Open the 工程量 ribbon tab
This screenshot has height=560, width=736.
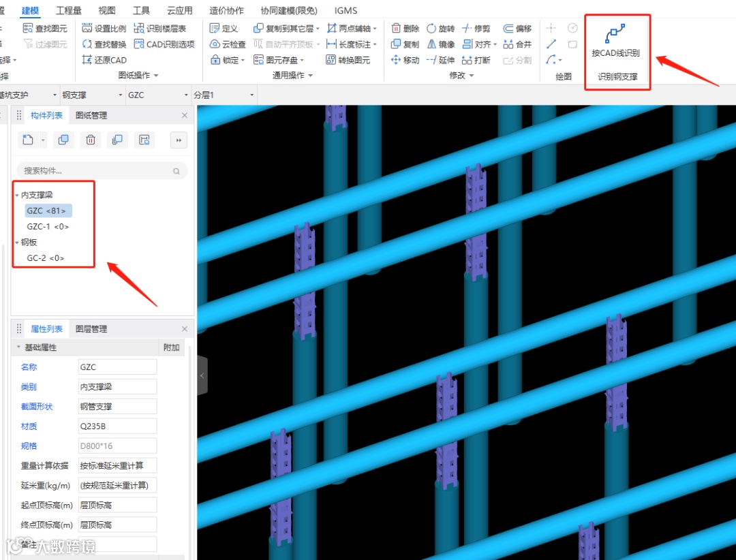69,10
